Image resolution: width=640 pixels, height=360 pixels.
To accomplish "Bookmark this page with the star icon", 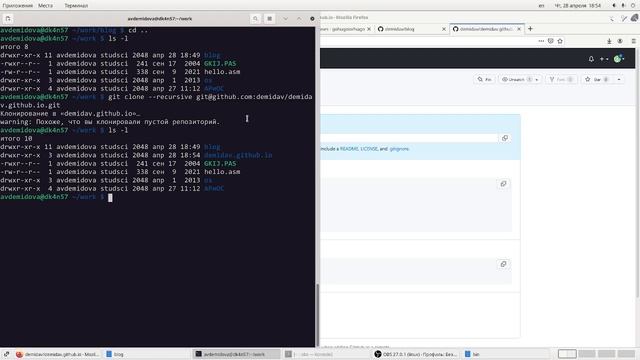I will point(560,41).
